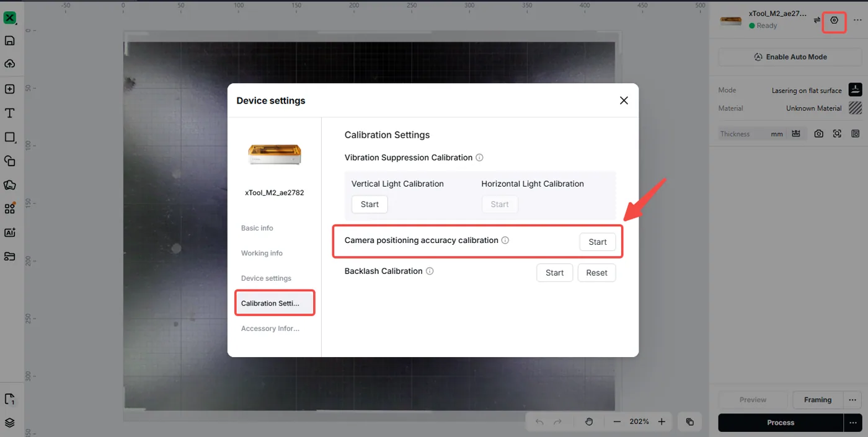This screenshot has width=868, height=437.
Task: Click the save project icon
Action: [x=9, y=41]
